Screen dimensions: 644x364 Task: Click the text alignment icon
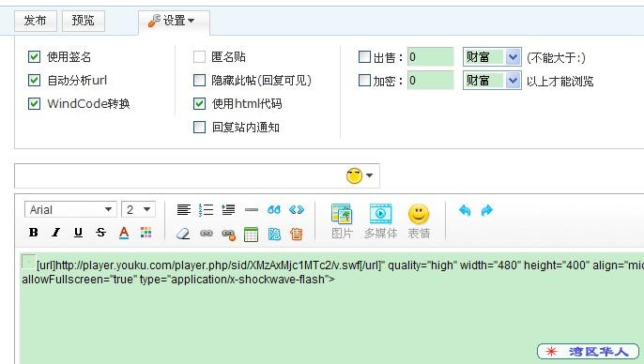point(184,210)
